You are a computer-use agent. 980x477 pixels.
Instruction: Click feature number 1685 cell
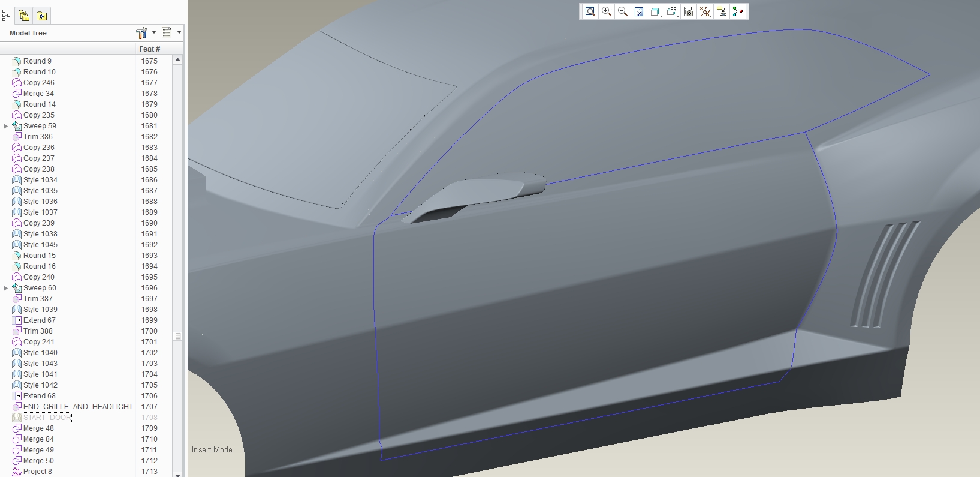click(x=149, y=169)
